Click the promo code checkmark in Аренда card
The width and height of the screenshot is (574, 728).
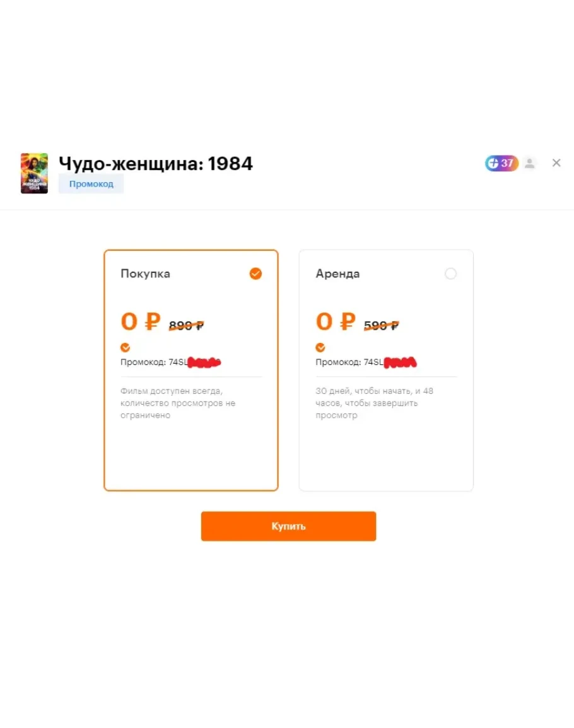coord(320,347)
